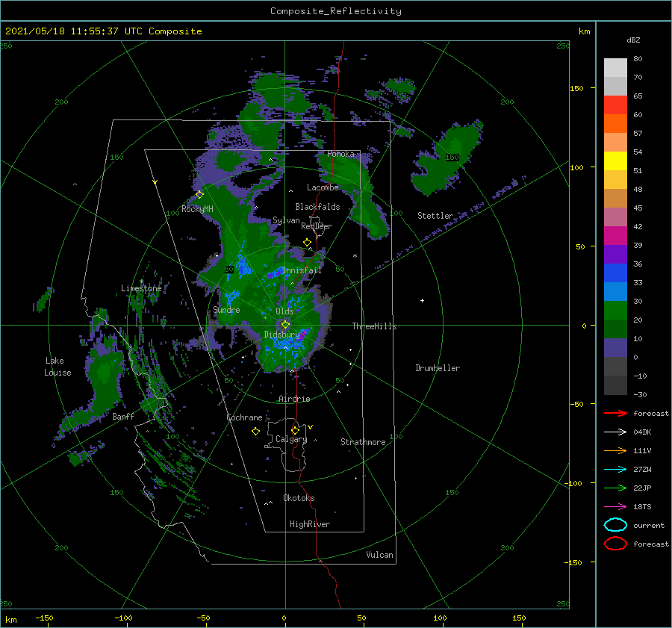This screenshot has width=672, height=628.
Task: Select the 80 dBZ light gray swatch
Action: [615, 67]
